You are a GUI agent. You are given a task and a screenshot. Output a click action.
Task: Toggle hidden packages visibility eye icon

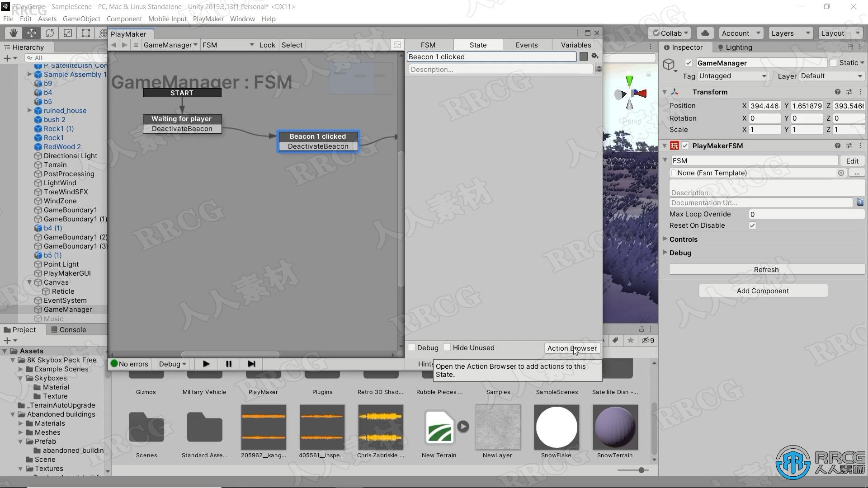click(648, 340)
